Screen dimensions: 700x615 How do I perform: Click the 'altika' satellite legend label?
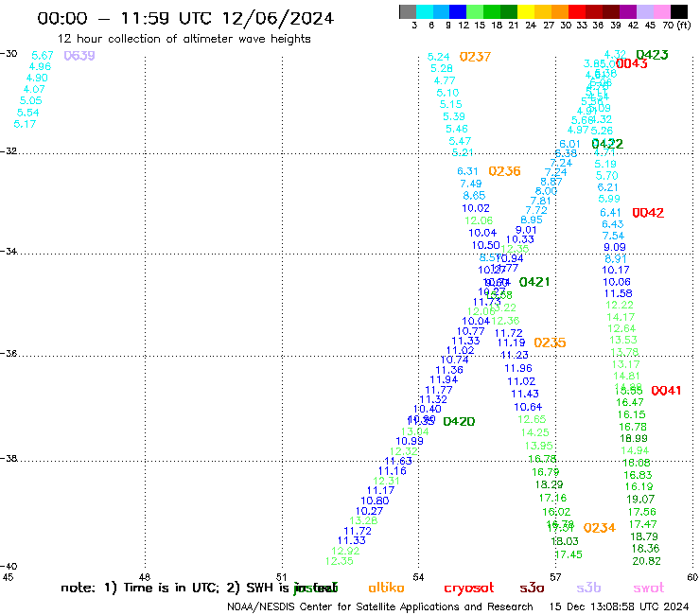pos(386,588)
